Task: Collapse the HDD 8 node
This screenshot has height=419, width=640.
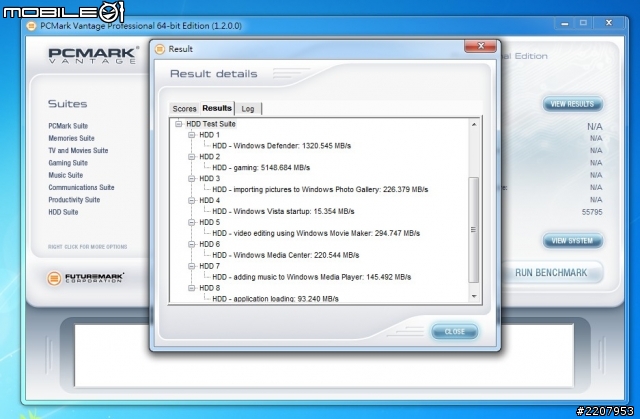Action: (191, 288)
